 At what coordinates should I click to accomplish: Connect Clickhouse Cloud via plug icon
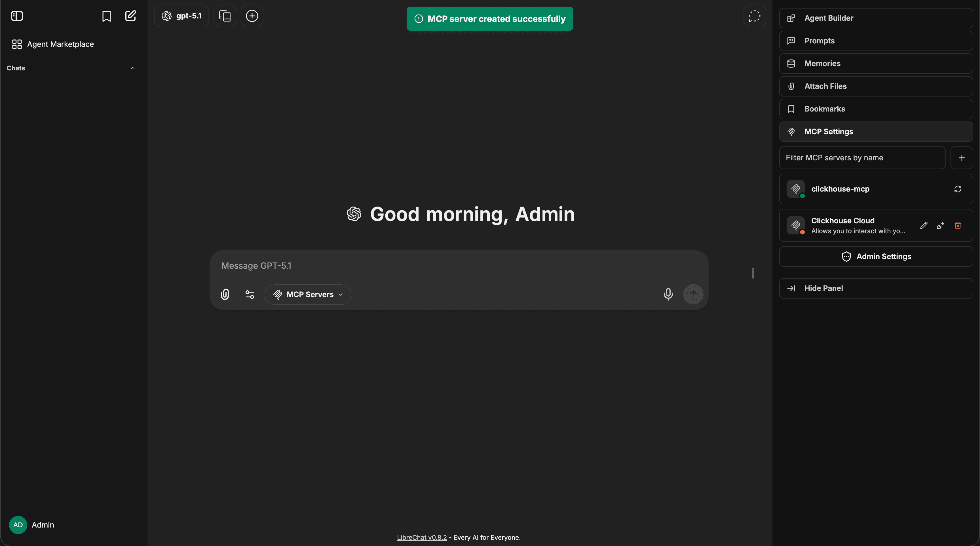coord(940,225)
